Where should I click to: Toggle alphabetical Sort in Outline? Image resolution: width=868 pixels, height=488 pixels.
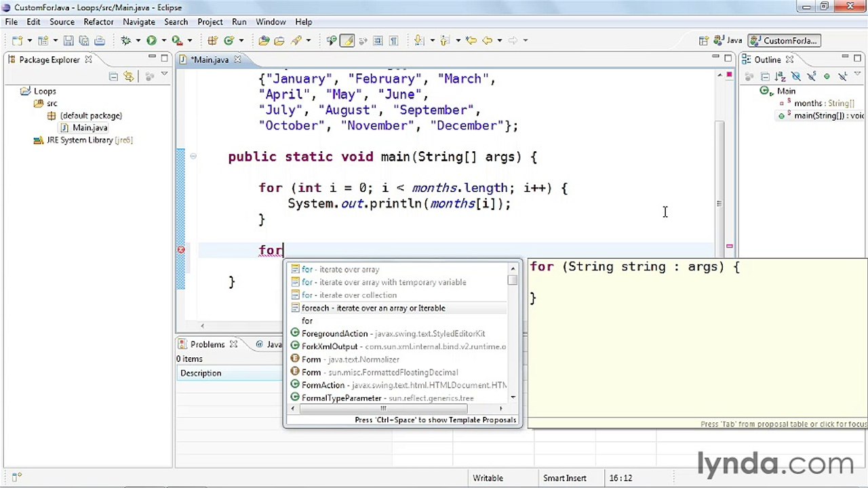coord(780,77)
